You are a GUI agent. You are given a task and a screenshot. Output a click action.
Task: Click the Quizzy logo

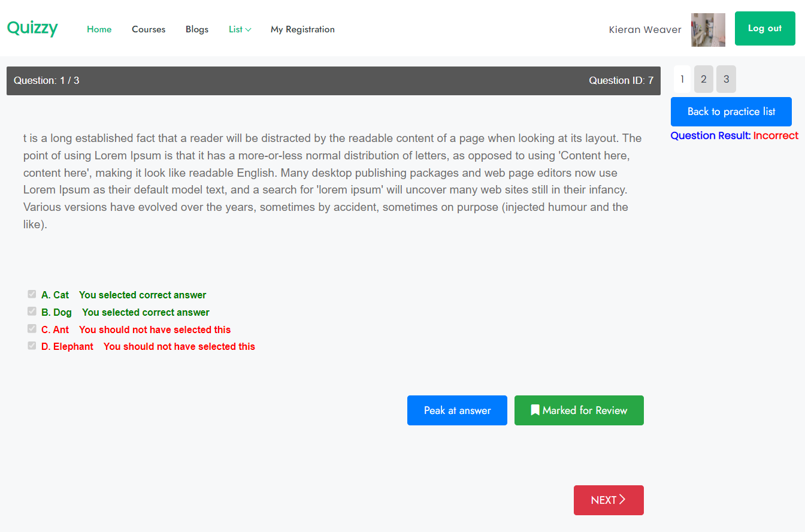[x=32, y=28]
